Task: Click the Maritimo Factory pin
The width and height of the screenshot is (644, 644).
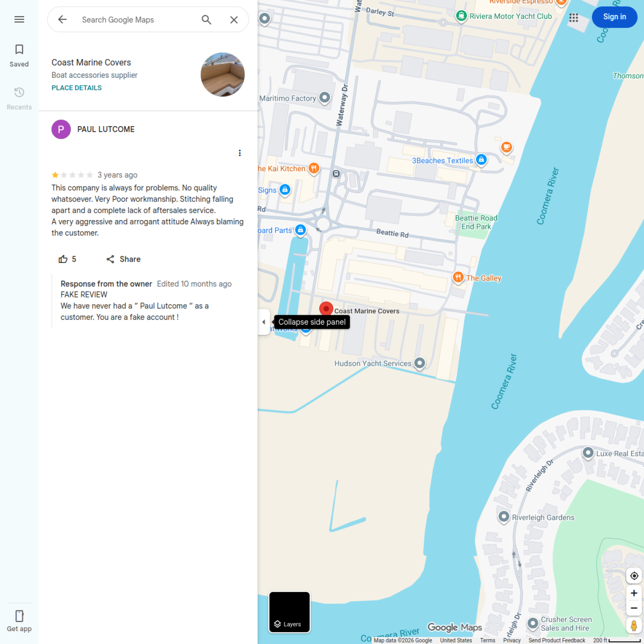Action: (x=325, y=97)
